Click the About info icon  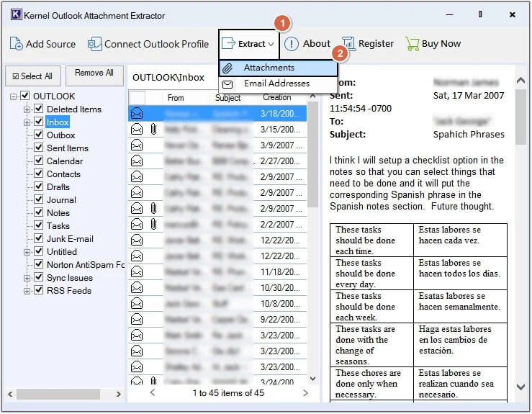pyautogui.click(x=291, y=44)
